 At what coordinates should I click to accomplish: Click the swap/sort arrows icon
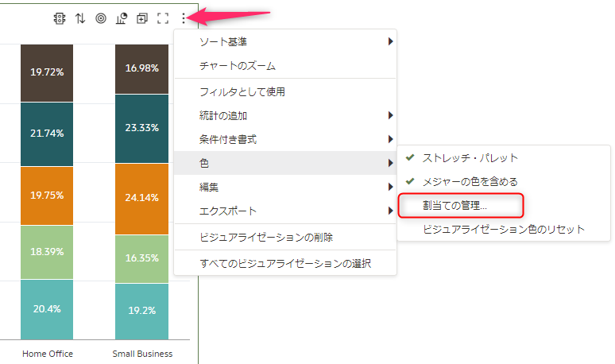(80, 18)
